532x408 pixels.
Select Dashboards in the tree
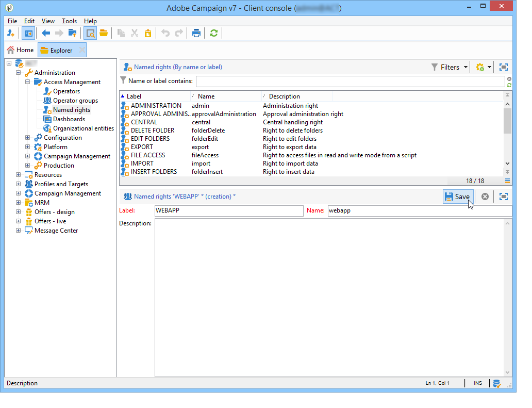point(69,119)
